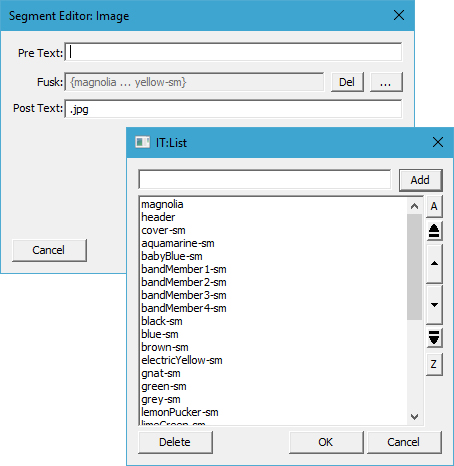Screen dimensions: 454x466
Task: Click scrollbar down arrow in list
Action: 414,417
